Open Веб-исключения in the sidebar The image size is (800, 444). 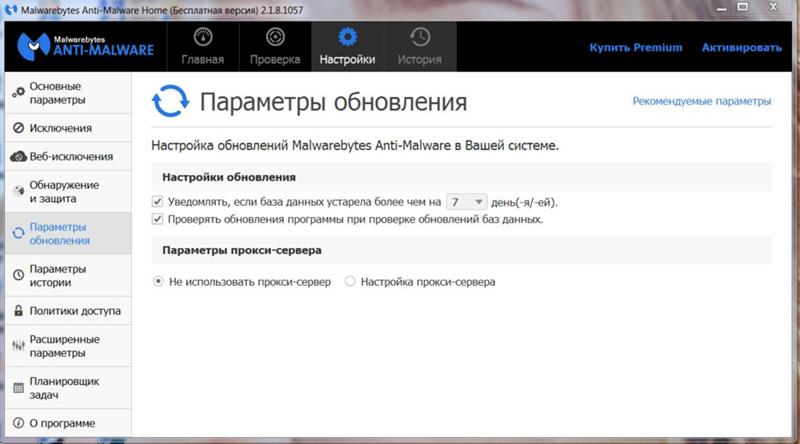68,157
